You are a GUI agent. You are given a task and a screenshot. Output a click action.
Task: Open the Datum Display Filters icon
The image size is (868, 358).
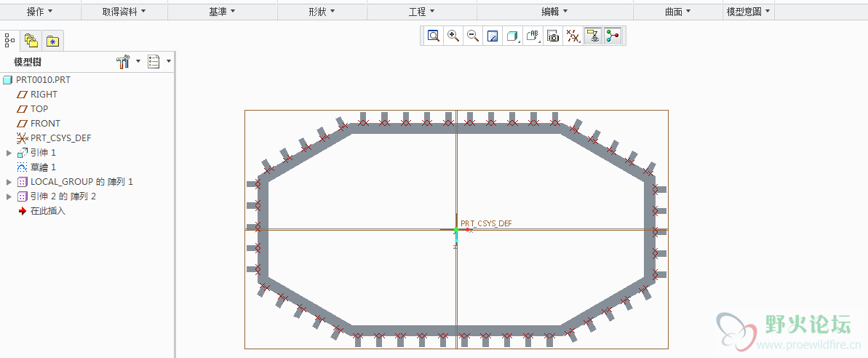[x=573, y=36]
